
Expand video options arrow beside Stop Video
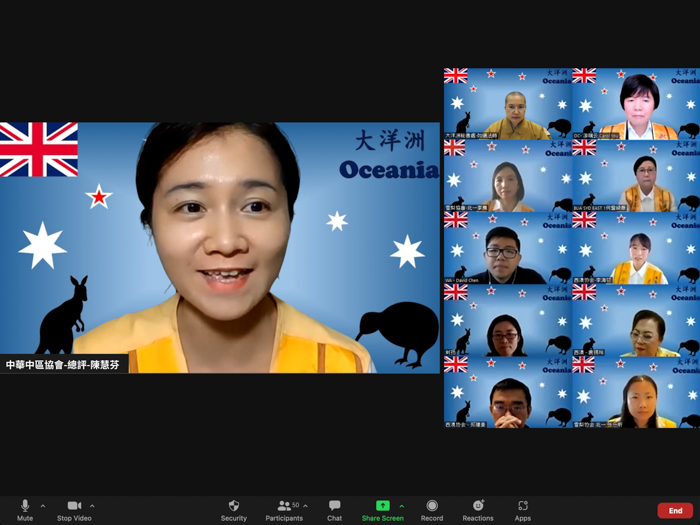pyautogui.click(x=92, y=506)
